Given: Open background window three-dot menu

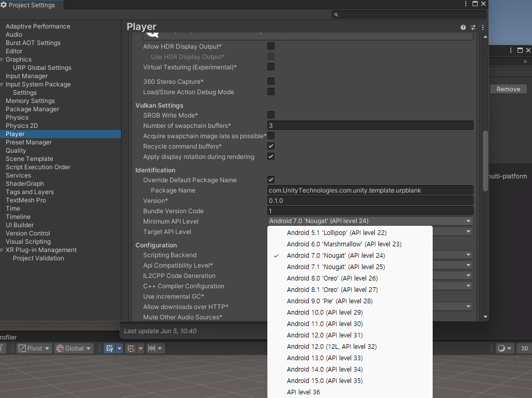Looking at the screenshot, I should (x=511, y=50).
